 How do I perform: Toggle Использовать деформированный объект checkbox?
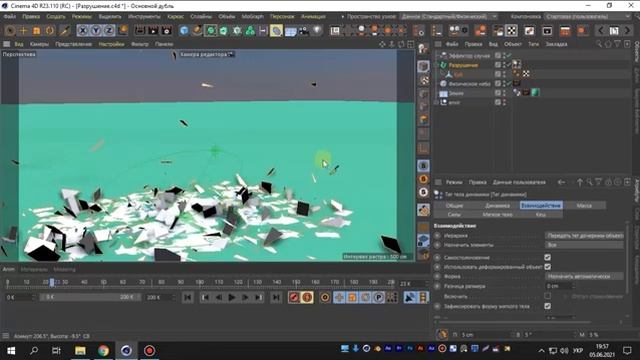[x=547, y=267]
